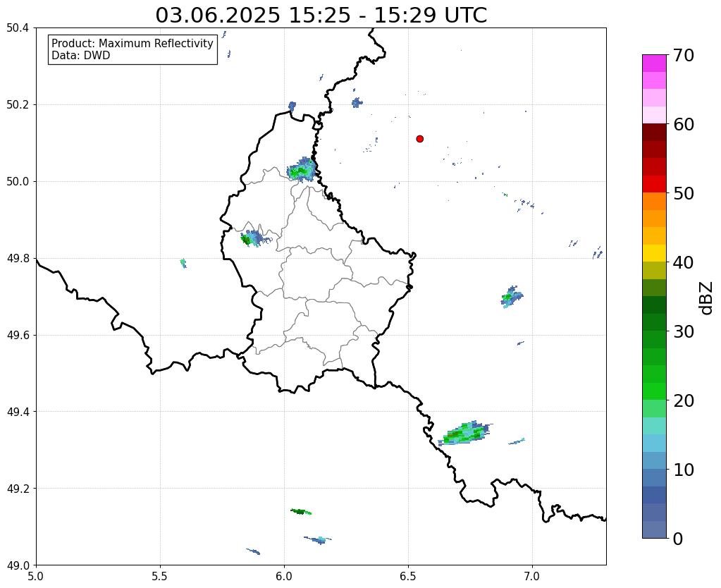This screenshot has width=721, height=588.
Task: Click the red station marker dot
Action: 420,139
